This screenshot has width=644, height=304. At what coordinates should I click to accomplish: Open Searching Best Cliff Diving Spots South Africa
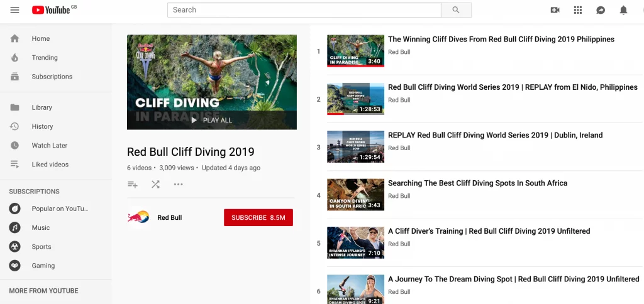pyautogui.click(x=478, y=183)
